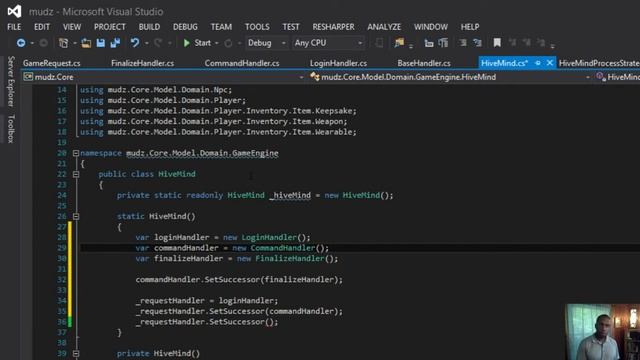Open the TOOLS menu
The image size is (640, 360).
pos(257,27)
